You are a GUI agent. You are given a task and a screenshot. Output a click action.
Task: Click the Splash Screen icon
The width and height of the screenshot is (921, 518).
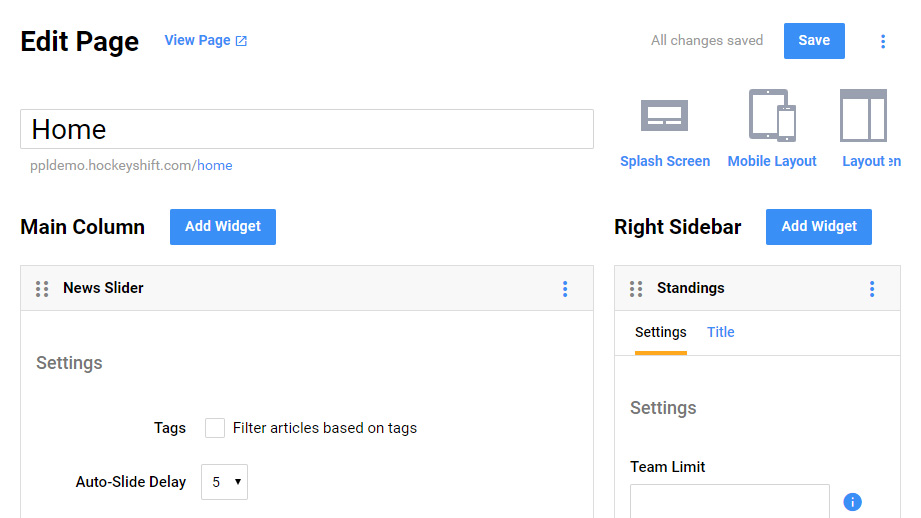coord(664,116)
